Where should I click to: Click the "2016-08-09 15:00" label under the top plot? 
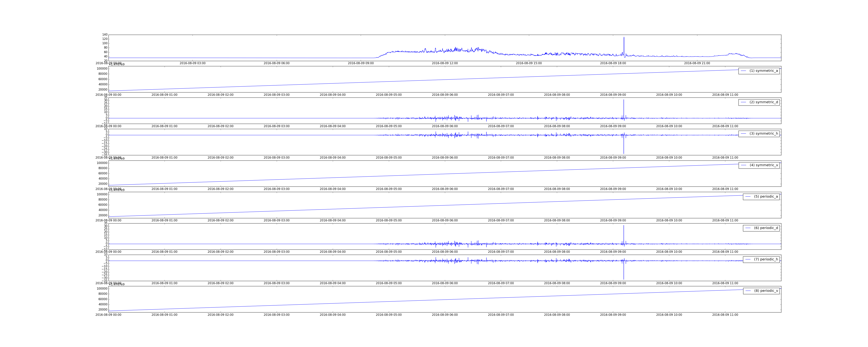point(529,63)
